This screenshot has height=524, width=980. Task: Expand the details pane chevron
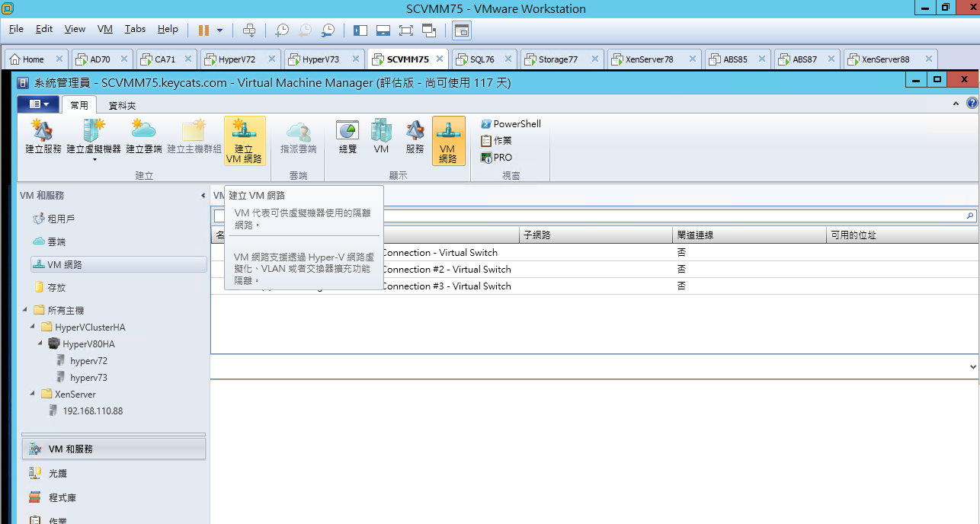pyautogui.click(x=972, y=367)
